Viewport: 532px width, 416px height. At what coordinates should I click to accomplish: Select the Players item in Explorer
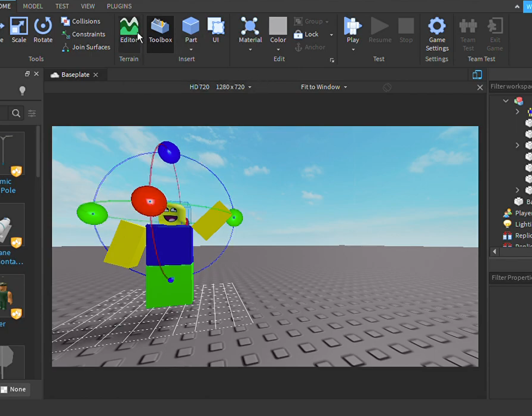[x=518, y=213]
